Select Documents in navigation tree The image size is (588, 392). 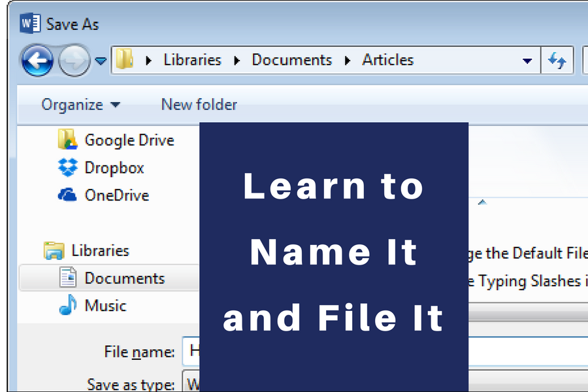(125, 278)
